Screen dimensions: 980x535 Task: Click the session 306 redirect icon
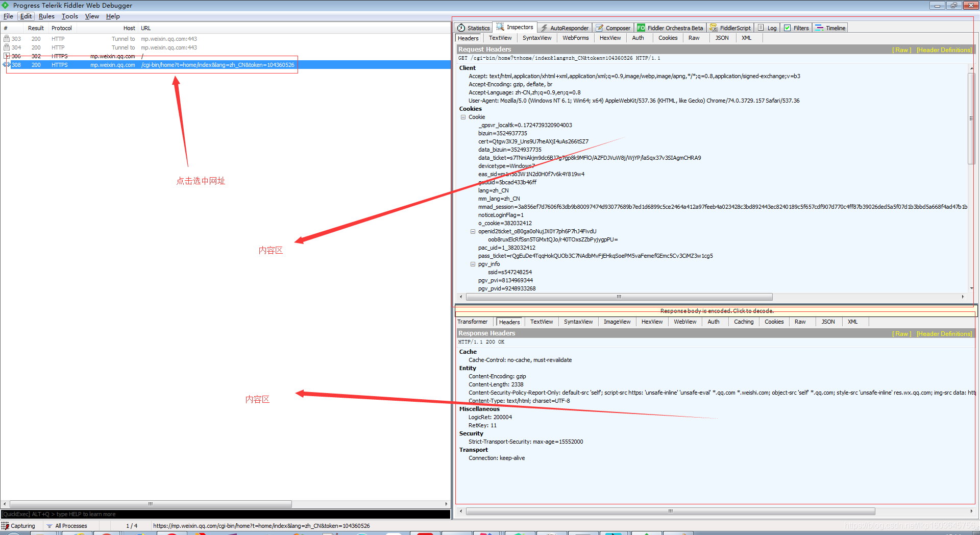point(7,56)
